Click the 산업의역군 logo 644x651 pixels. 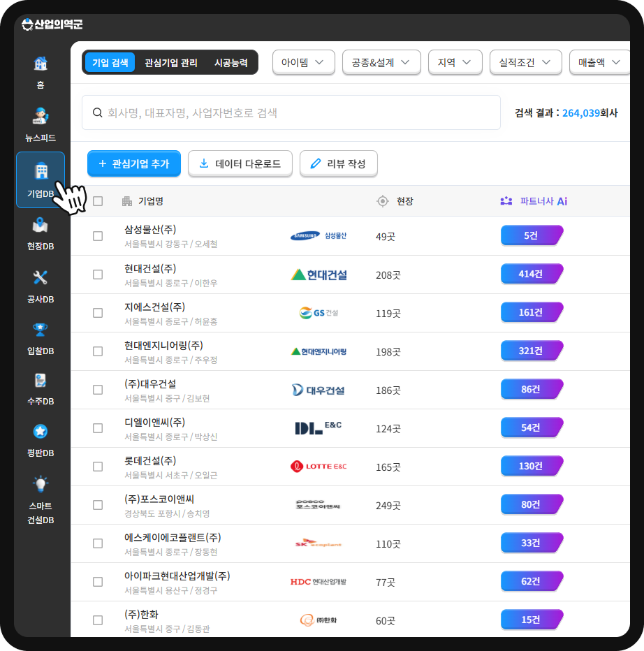(x=52, y=24)
